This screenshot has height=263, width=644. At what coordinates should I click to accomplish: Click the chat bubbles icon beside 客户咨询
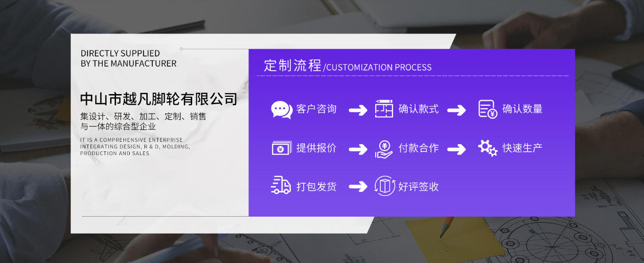tap(282, 110)
